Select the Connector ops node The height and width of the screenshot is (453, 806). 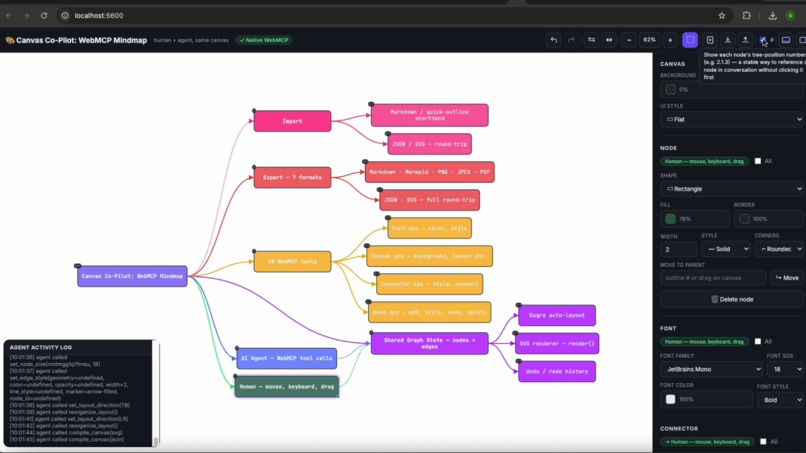click(429, 284)
